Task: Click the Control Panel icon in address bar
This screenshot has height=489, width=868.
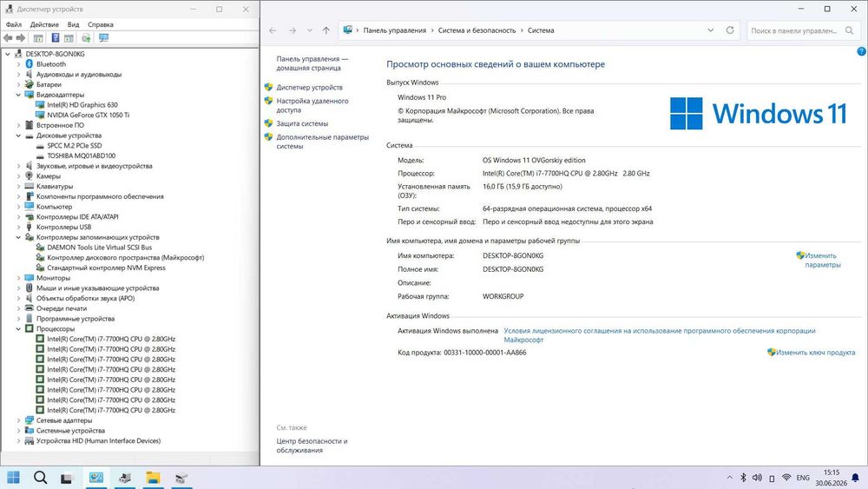Action: point(348,30)
